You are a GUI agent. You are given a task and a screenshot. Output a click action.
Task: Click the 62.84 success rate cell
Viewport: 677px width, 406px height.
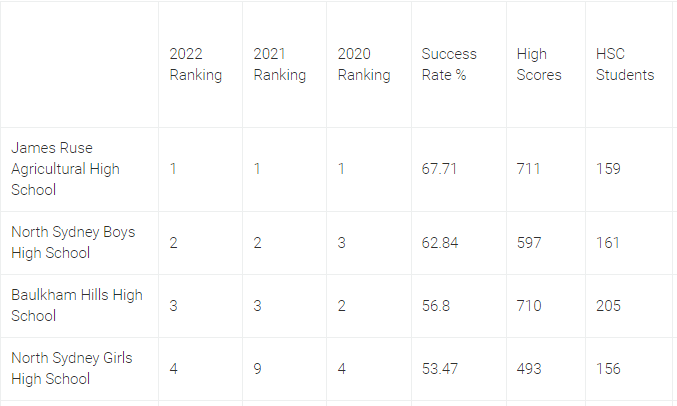point(440,243)
